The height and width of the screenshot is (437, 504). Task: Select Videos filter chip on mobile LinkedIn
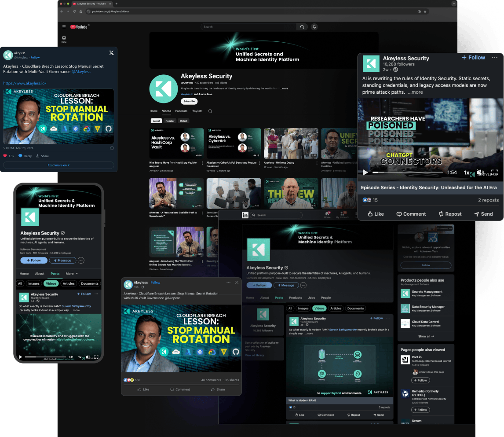[51, 283]
